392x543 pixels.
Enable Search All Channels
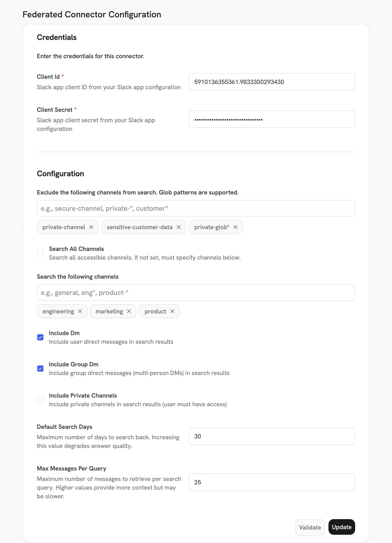40,253
